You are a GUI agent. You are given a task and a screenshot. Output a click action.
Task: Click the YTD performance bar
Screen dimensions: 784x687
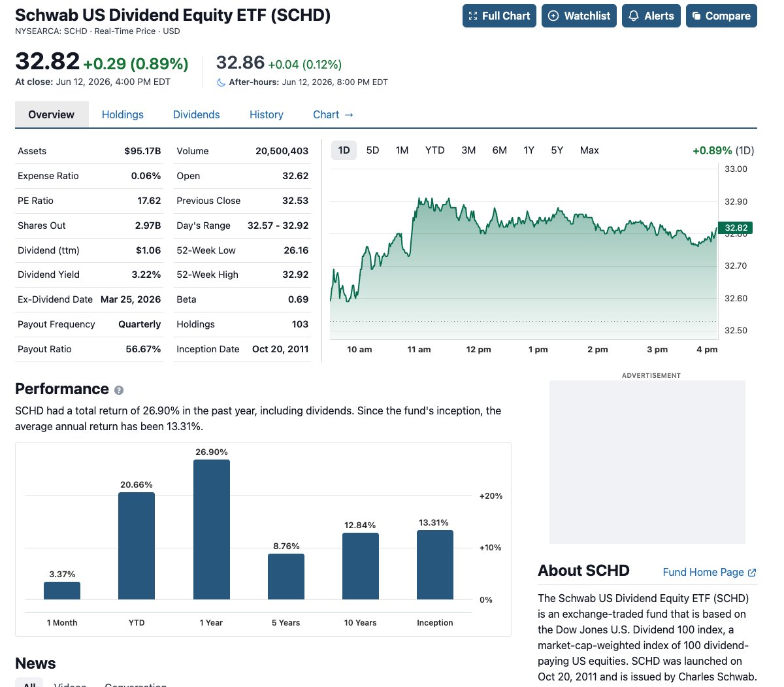click(x=137, y=546)
